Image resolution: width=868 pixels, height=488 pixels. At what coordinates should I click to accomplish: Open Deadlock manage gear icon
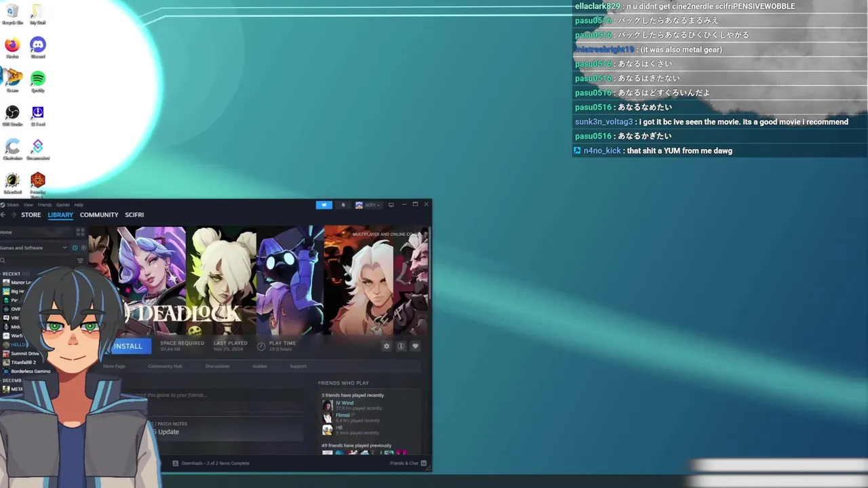coord(387,346)
